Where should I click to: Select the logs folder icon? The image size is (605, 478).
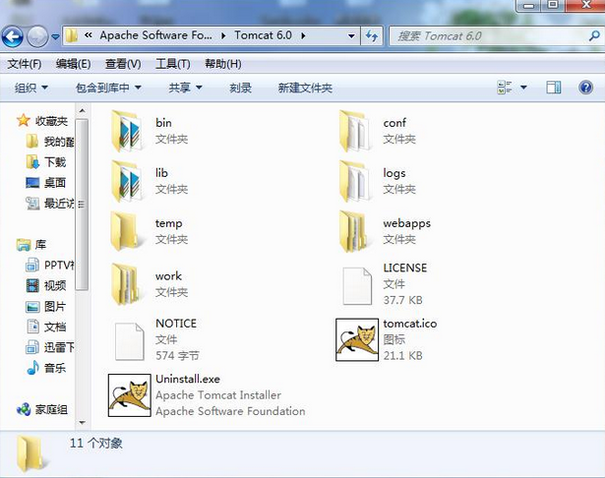tap(354, 181)
